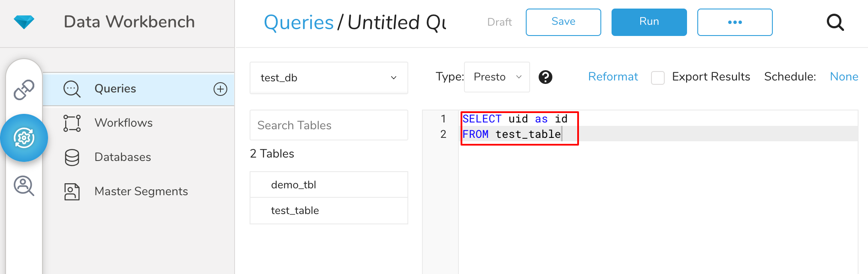Open the audience search profile icon
868x274 pixels.
pyautogui.click(x=24, y=186)
